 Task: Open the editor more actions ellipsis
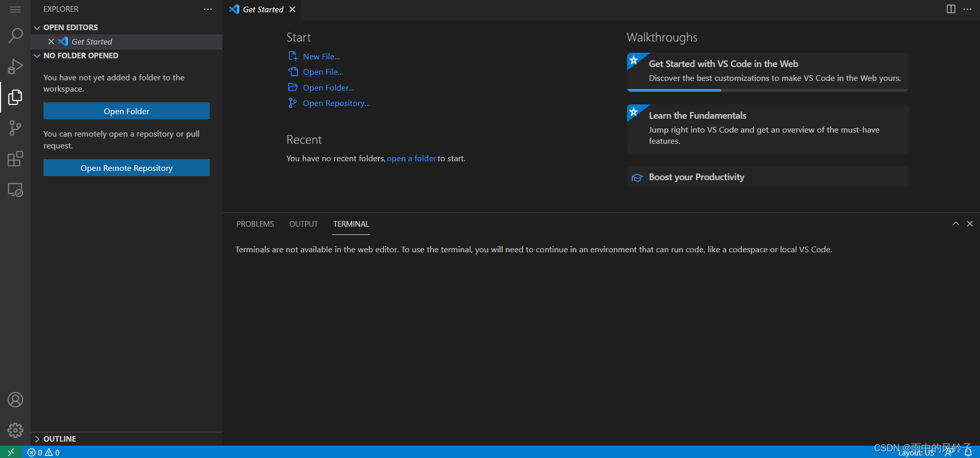(x=967, y=9)
